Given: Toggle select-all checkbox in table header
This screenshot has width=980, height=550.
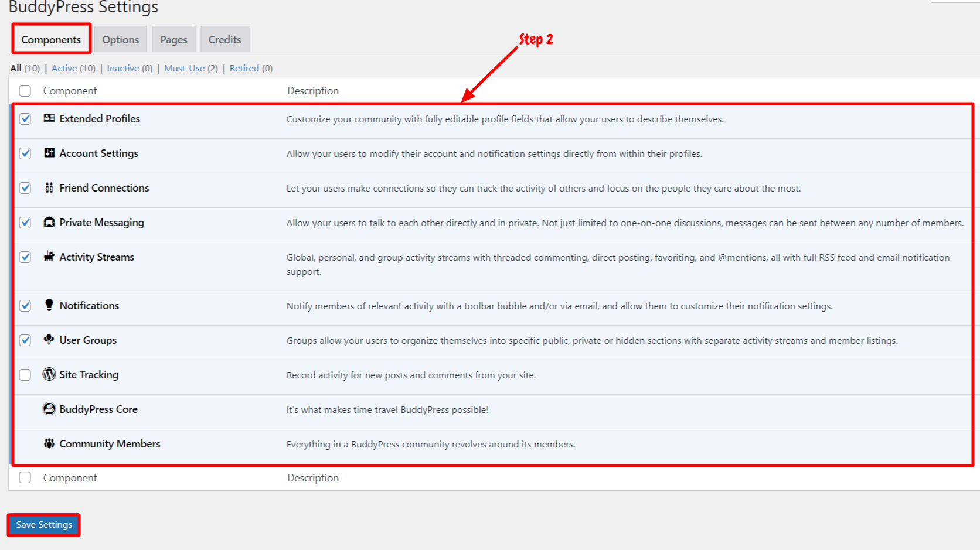Looking at the screenshot, I should tap(25, 91).
